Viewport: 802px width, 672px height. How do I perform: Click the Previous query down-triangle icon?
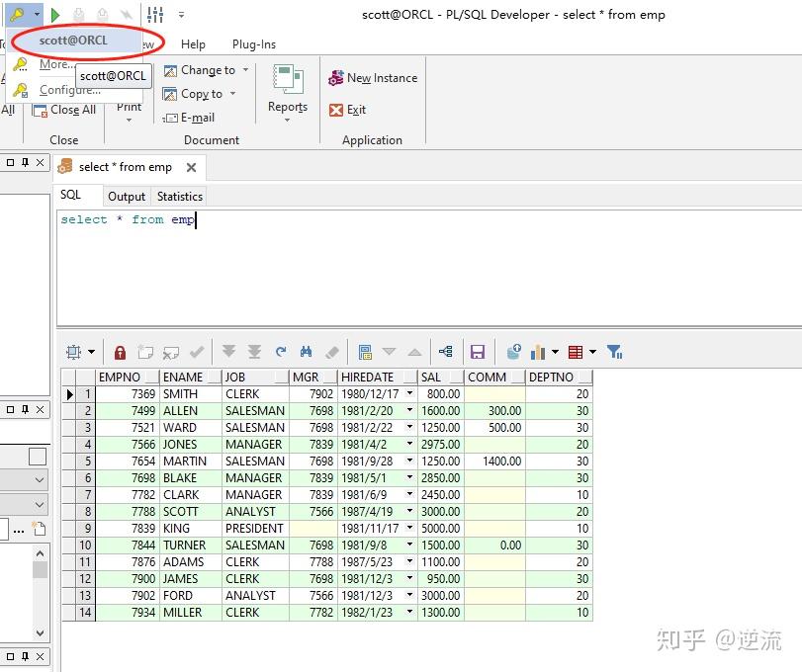tap(390, 352)
